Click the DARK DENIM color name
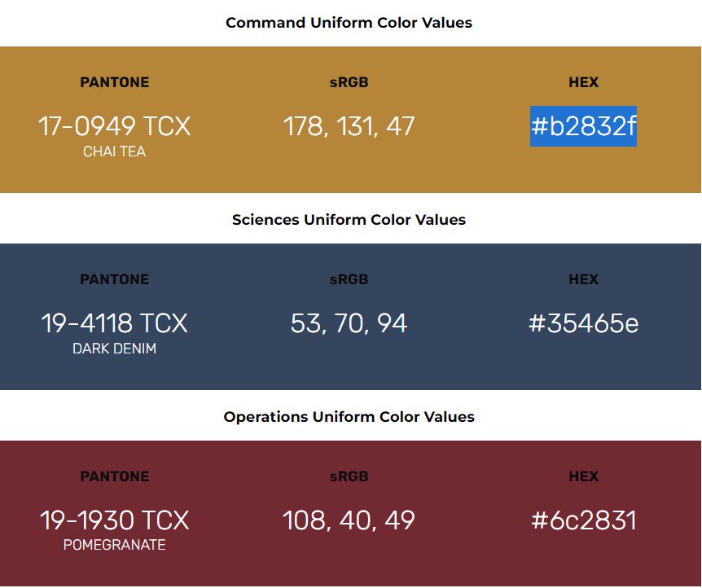This screenshot has height=588, width=702. point(115,349)
